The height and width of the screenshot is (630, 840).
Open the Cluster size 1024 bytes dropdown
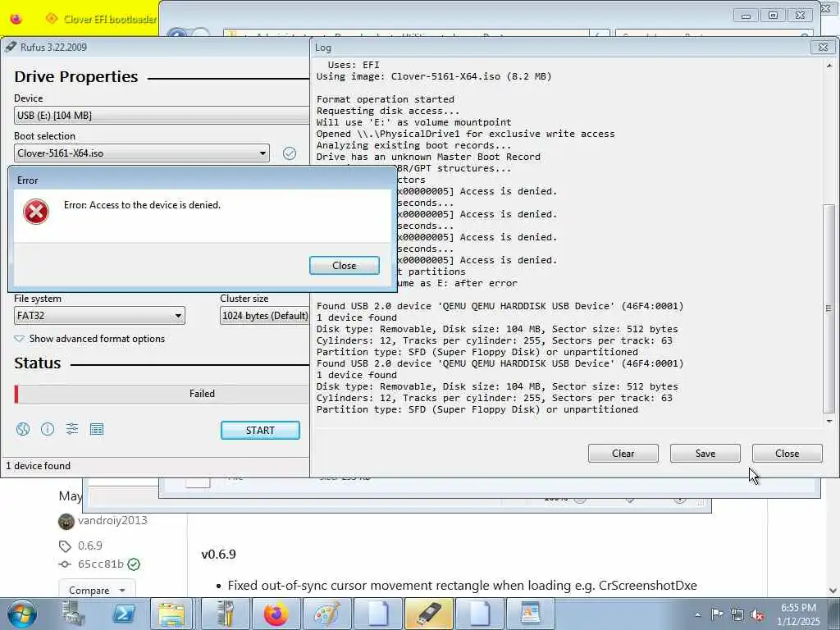pos(265,316)
